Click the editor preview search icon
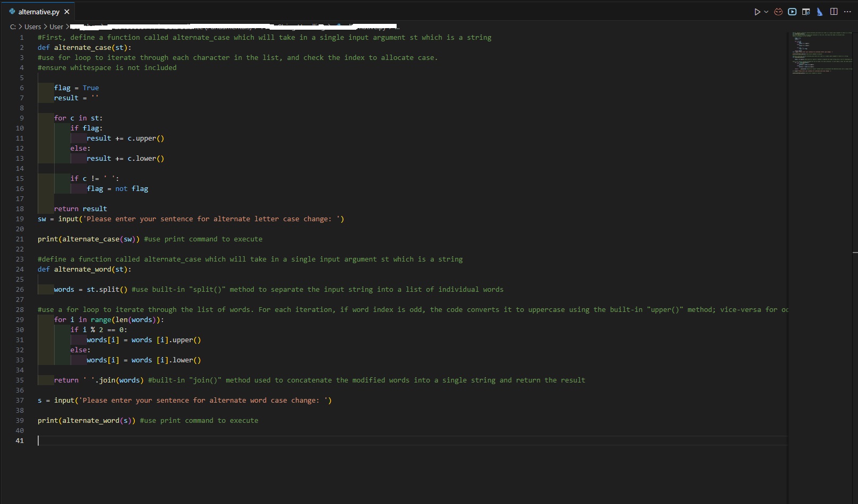This screenshot has height=504, width=858. coord(806,11)
